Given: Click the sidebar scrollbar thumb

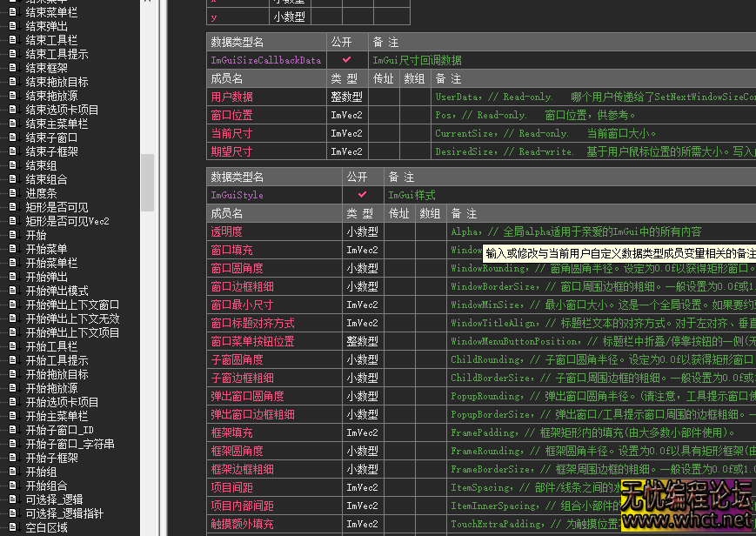Looking at the screenshot, I should [146, 183].
